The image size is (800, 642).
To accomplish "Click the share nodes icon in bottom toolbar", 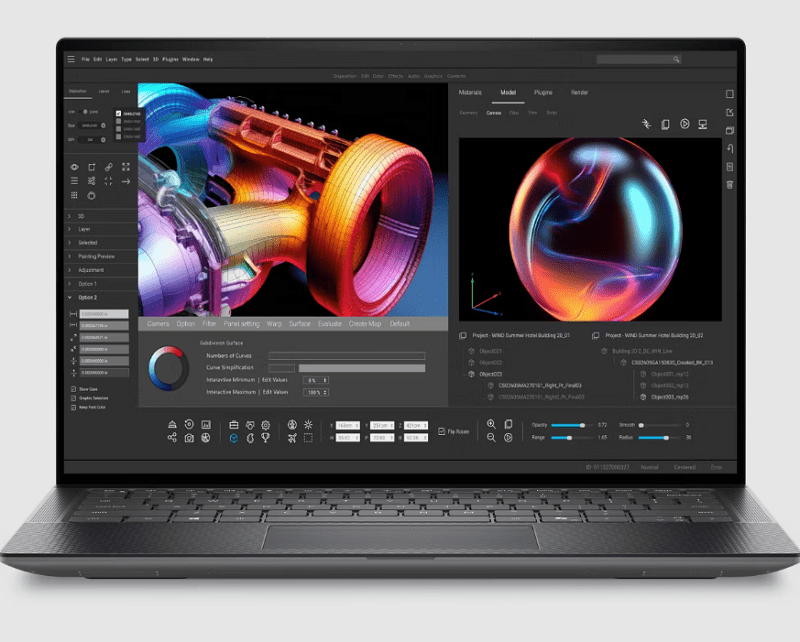I will (172, 437).
